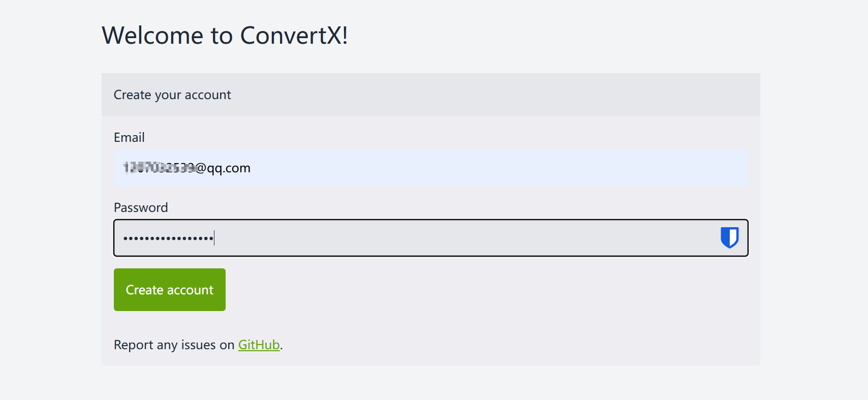Screen dimensions: 868x400
Task: Click the Report any issues on text
Action: 174,345
